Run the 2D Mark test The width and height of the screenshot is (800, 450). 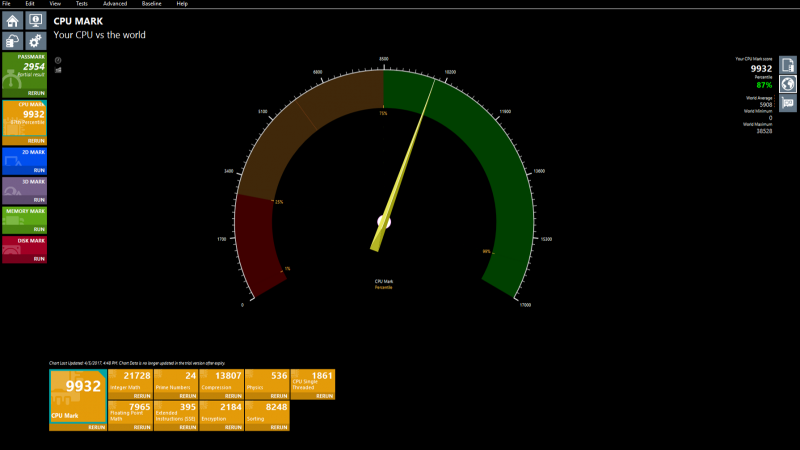tap(39, 172)
